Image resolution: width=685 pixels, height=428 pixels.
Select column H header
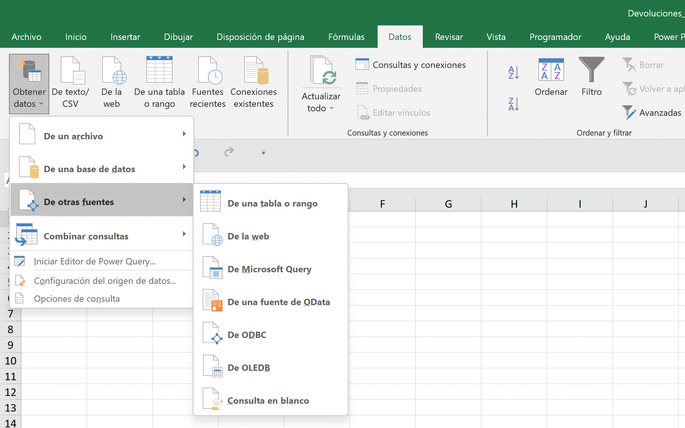(x=514, y=204)
